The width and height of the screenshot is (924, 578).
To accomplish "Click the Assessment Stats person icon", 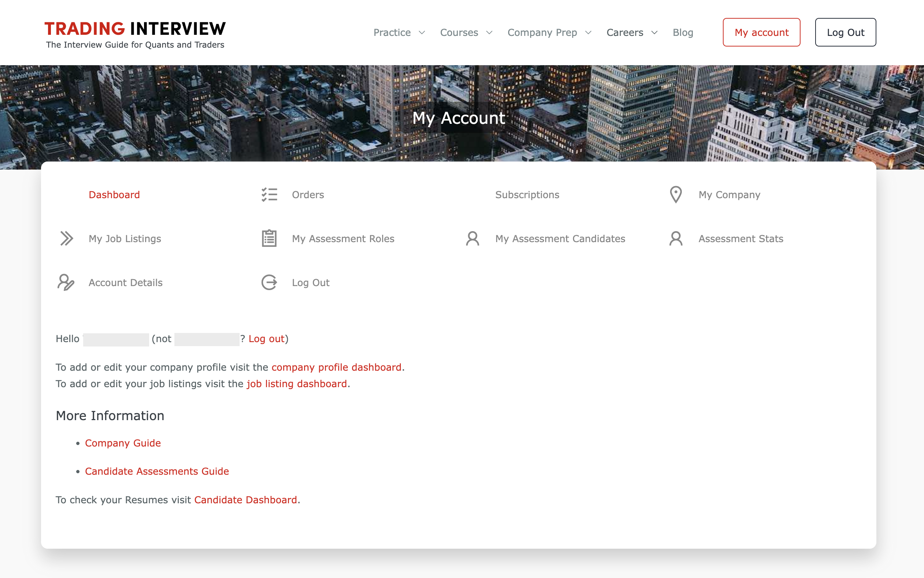I will pos(676,238).
